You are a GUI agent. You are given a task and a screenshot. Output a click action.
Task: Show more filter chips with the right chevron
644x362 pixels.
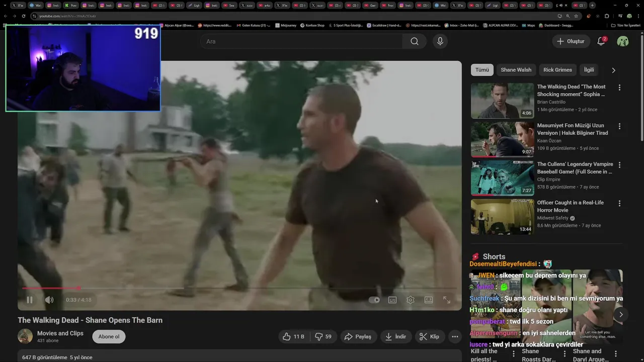pyautogui.click(x=613, y=70)
